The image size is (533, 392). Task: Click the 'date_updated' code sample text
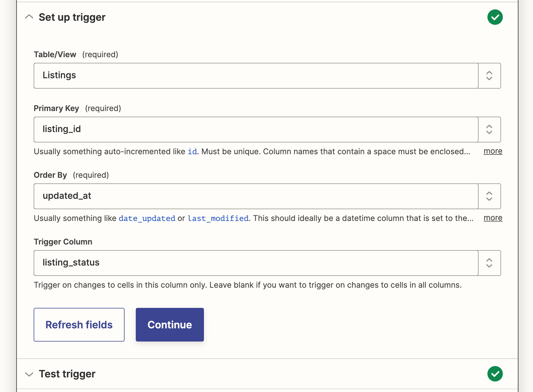[x=147, y=218]
